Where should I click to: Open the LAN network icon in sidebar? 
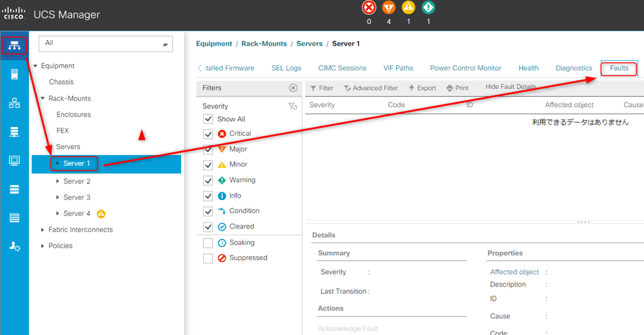[x=14, y=103]
